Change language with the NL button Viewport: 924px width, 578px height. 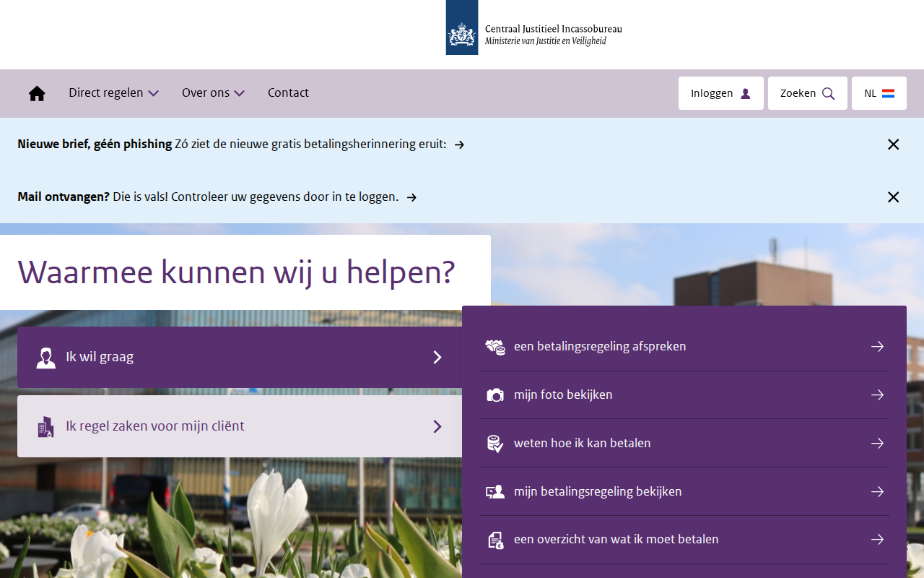pos(879,93)
